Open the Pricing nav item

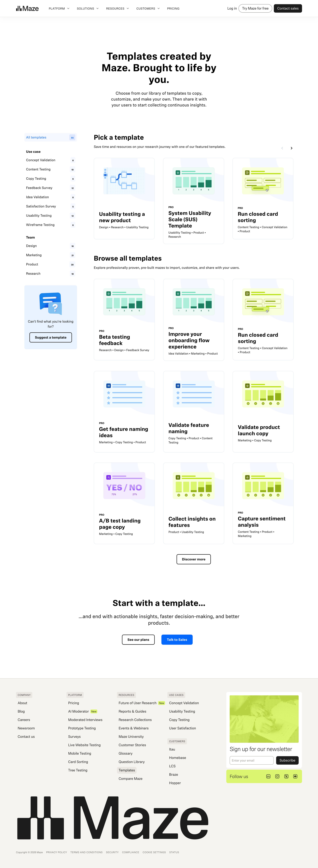173,8
